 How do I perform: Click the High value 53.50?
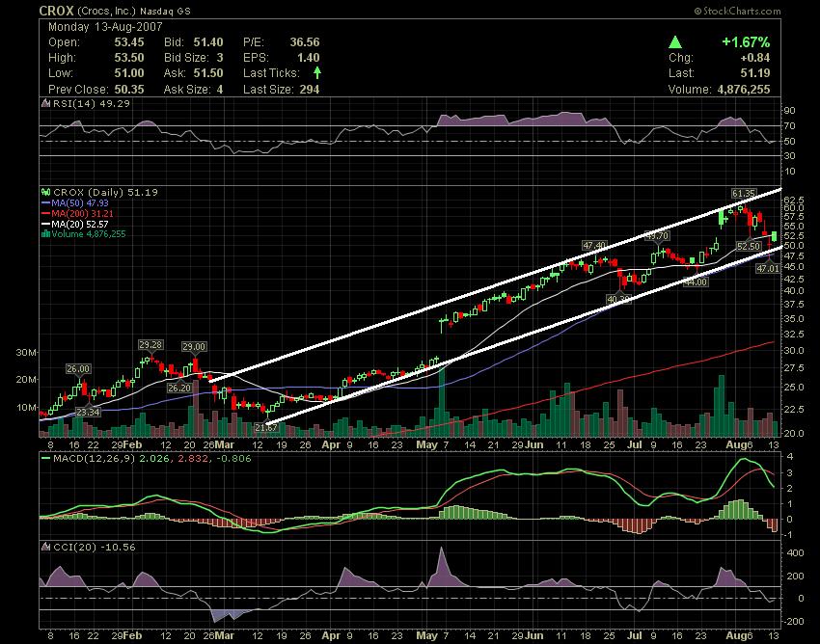pyautogui.click(x=128, y=58)
